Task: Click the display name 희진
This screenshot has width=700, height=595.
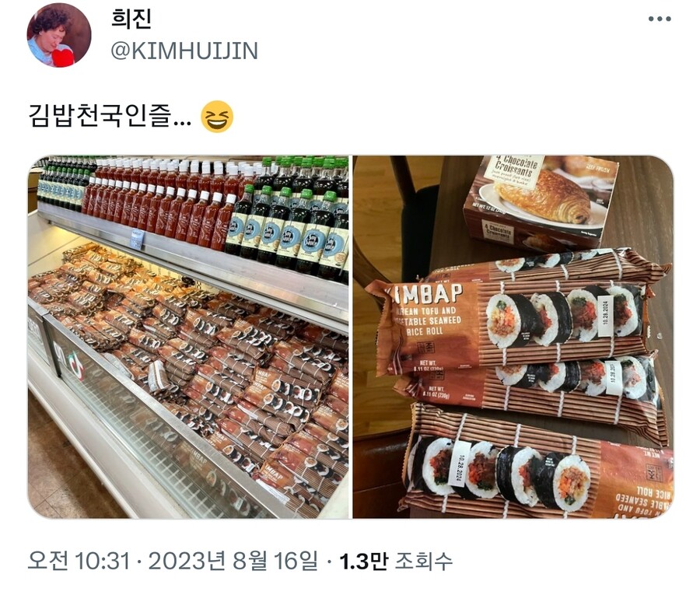Action: 131,19
